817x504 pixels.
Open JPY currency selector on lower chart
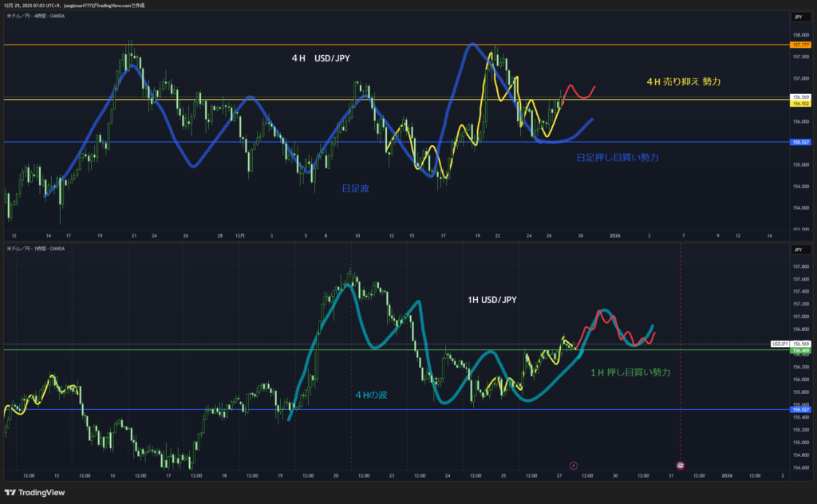798,250
